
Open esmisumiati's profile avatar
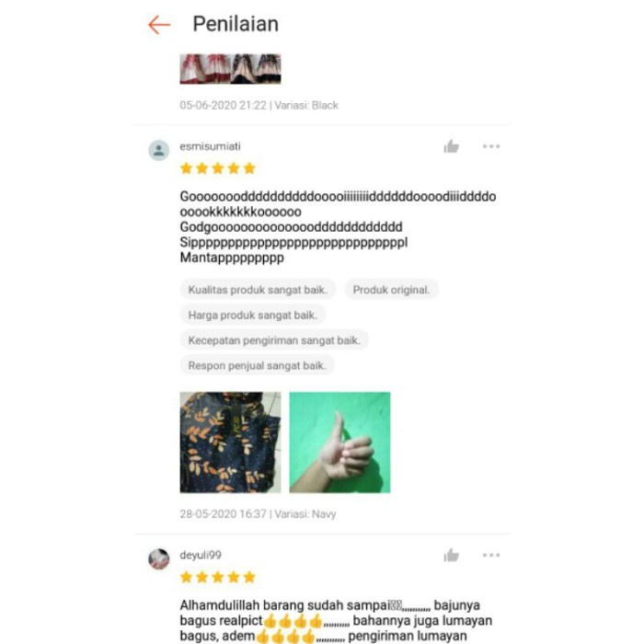[158, 150]
